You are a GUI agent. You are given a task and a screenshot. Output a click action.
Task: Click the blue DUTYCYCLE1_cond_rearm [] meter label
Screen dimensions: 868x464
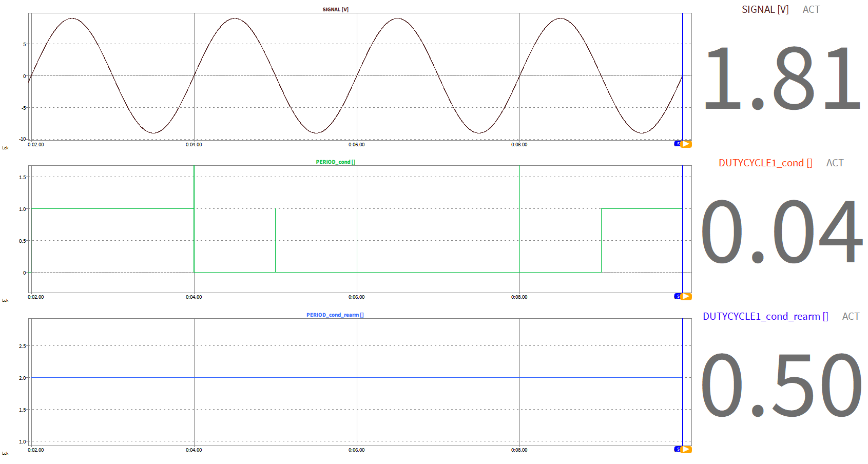click(765, 316)
